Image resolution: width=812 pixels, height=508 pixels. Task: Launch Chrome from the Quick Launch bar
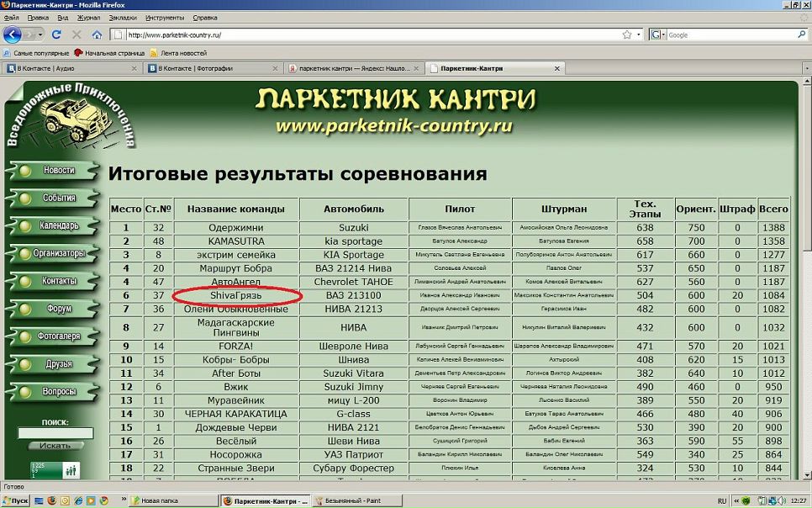(x=104, y=500)
